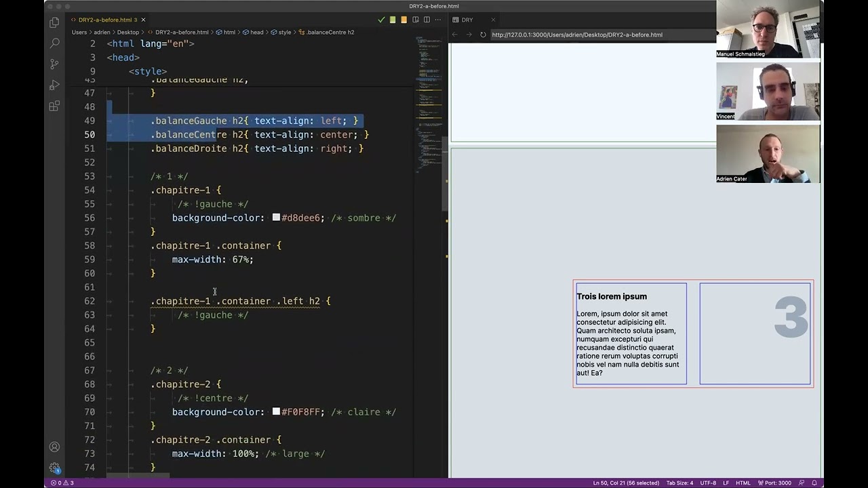
Task: Open the Source Control view
Action: click(x=54, y=64)
